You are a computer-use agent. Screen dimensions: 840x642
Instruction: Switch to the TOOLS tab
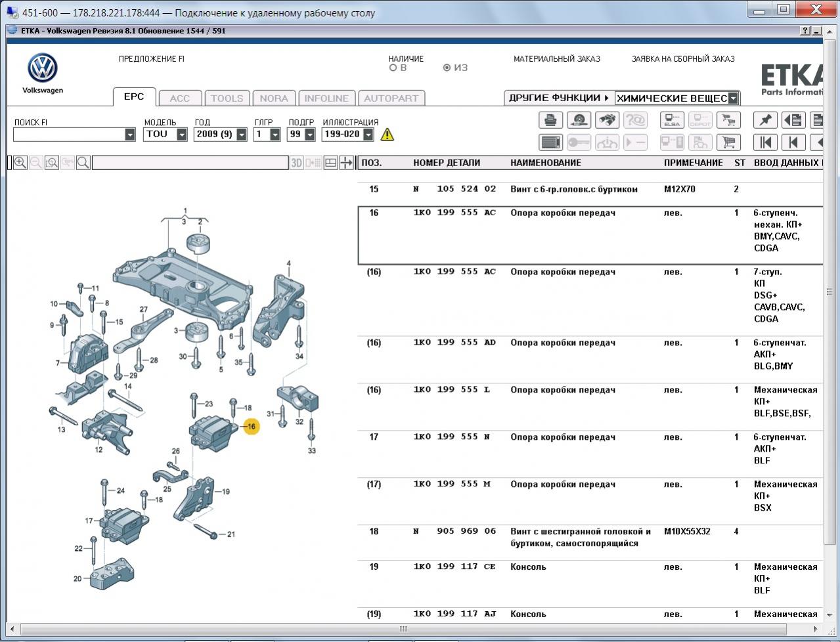(227, 98)
